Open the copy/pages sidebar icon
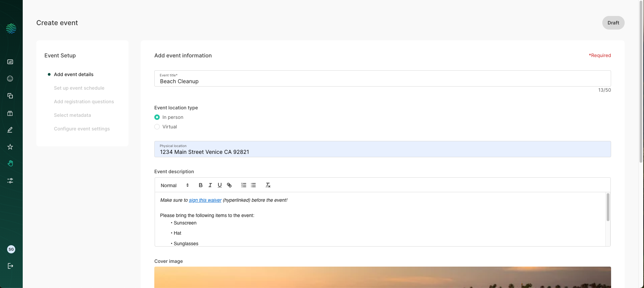Screen dimensions: 644x288 pos(10,96)
